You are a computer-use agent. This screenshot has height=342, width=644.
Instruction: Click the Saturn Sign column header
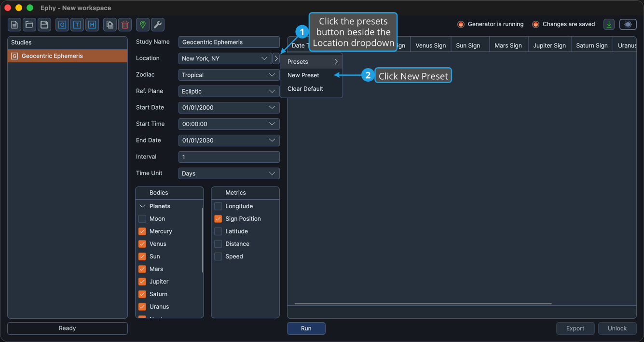[x=592, y=45]
